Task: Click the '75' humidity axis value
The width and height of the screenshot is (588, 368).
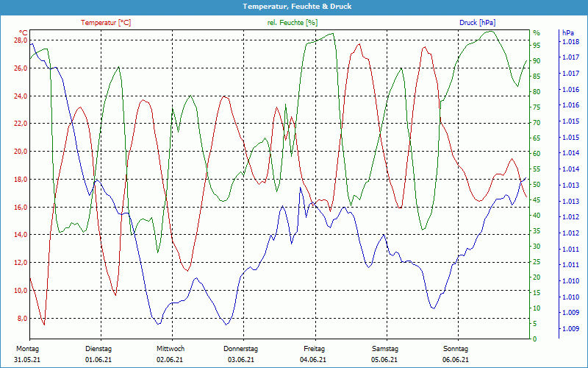Action: [537, 107]
